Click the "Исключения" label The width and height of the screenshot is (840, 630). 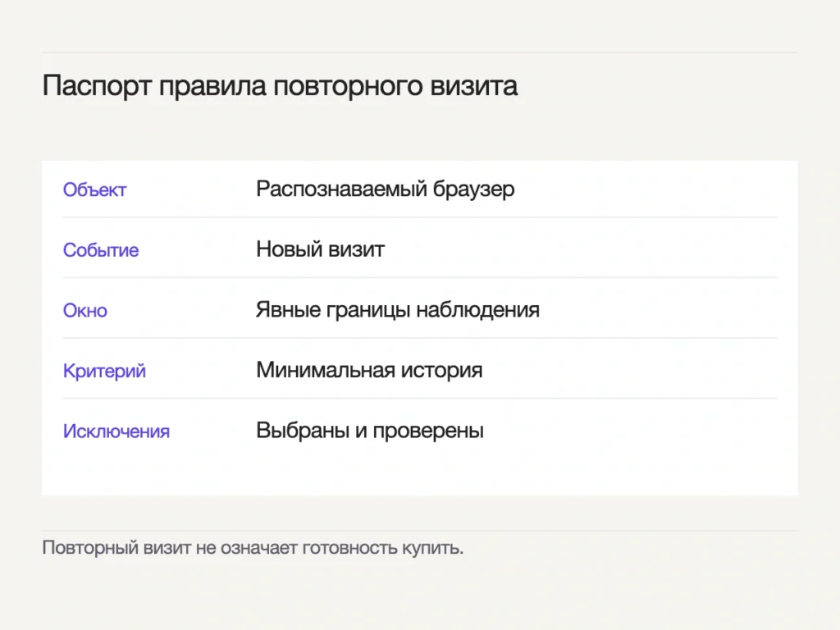116,431
